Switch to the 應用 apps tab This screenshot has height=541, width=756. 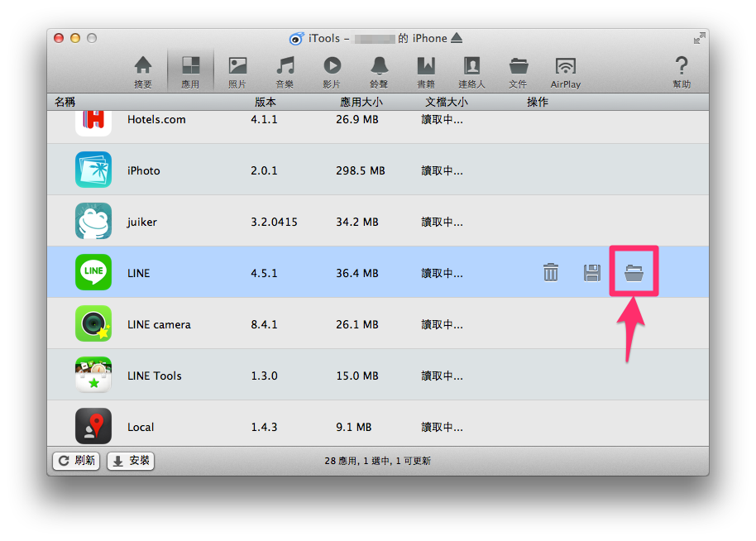pyautogui.click(x=190, y=72)
